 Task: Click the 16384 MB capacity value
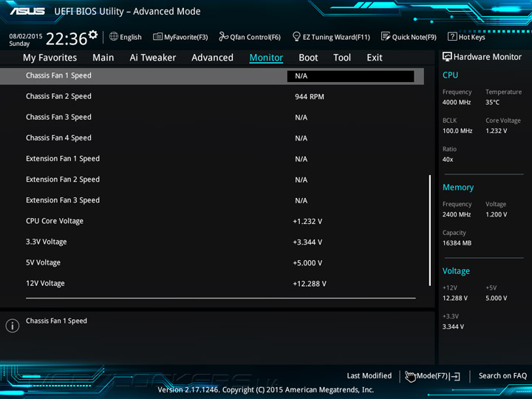click(457, 243)
